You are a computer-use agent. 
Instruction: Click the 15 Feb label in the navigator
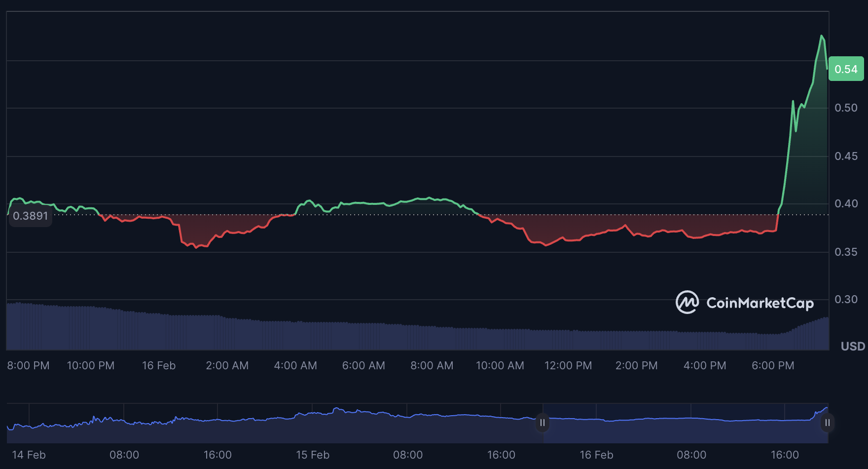point(312,455)
